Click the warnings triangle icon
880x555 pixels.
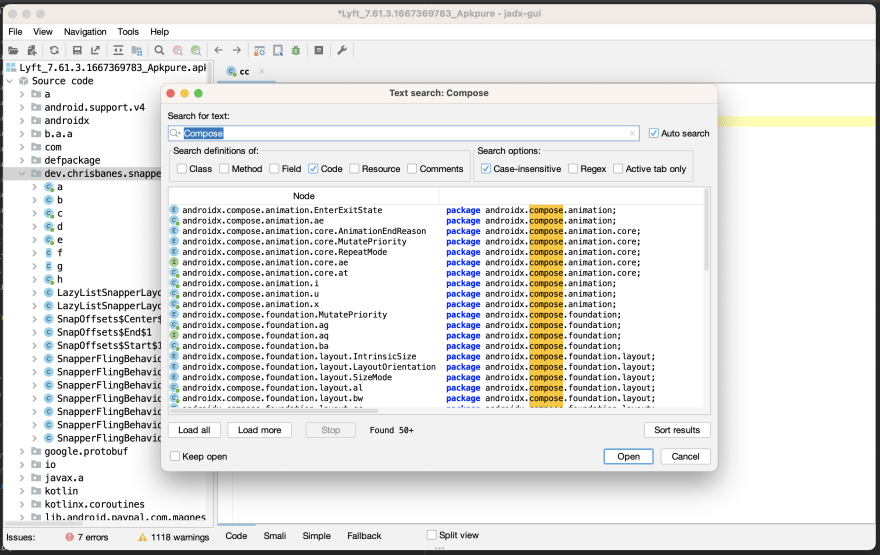(x=143, y=537)
